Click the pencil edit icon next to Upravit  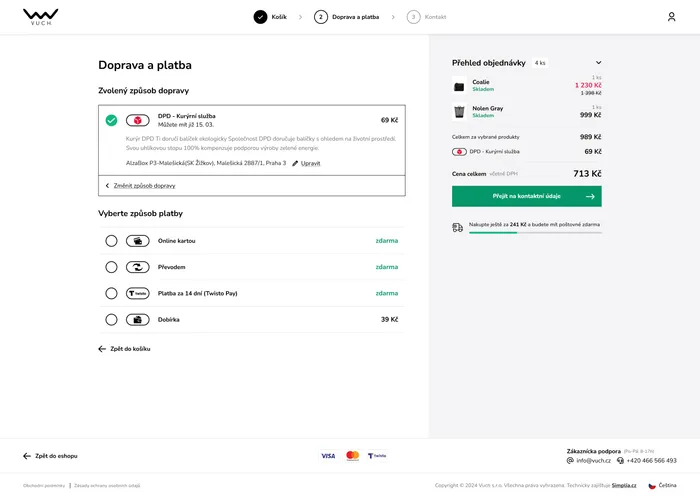click(x=295, y=163)
